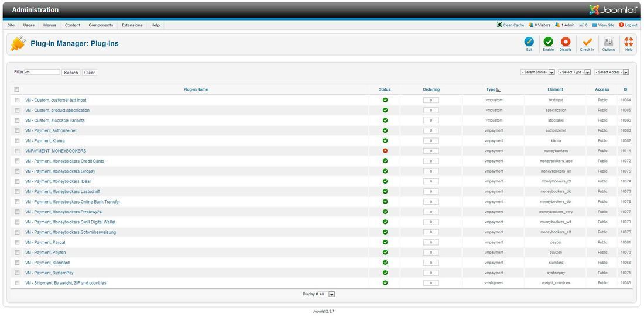Screen dimensions: 644x317
Task: Toggle status icon for VM - Payment, SystemPay
Action: pos(385,273)
